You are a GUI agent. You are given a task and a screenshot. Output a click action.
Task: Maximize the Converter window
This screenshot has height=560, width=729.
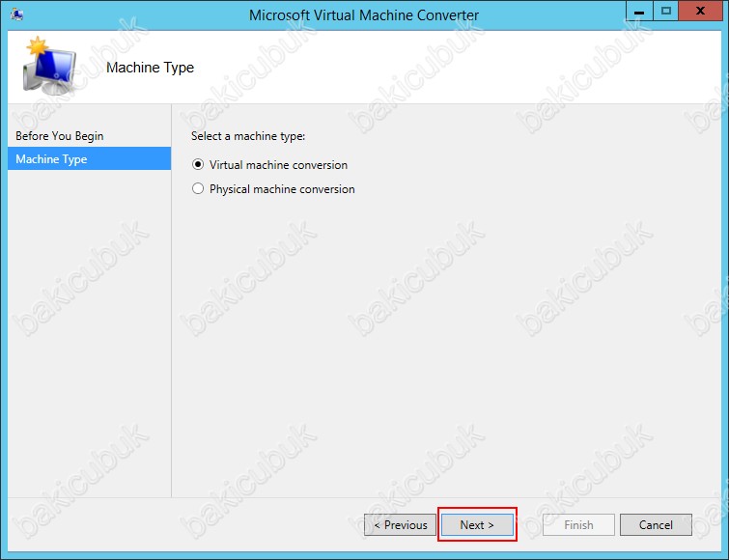pyautogui.click(x=666, y=12)
